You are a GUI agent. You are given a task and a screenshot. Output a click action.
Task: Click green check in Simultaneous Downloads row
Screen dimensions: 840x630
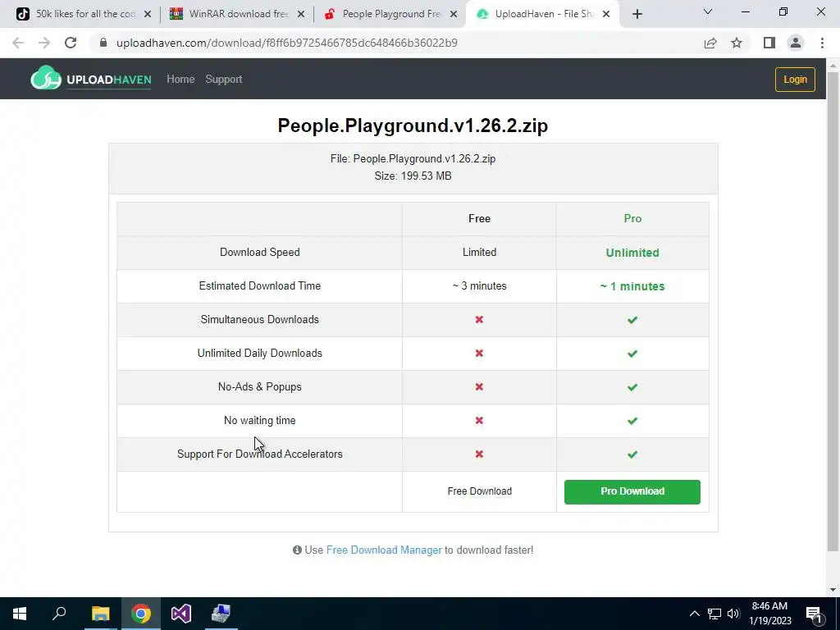click(x=632, y=320)
